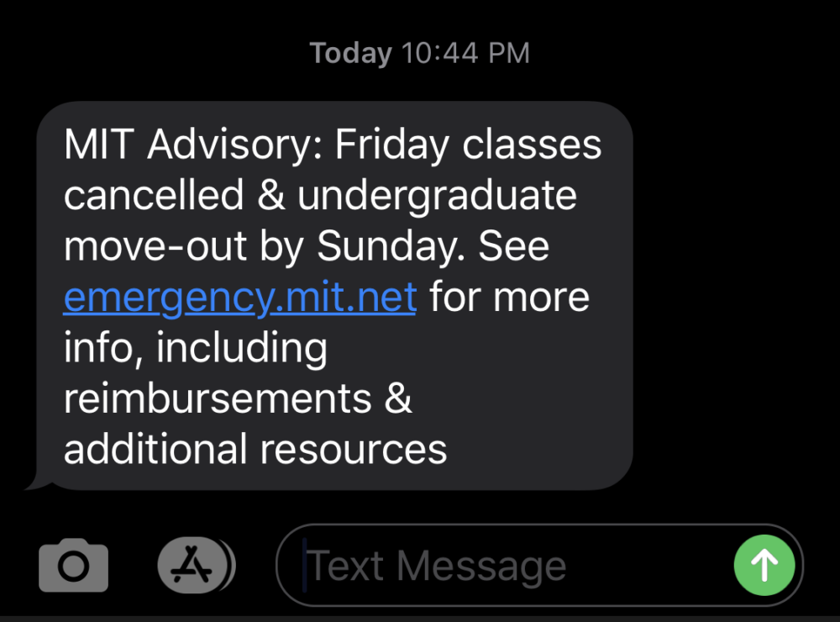Screen dimensions: 840x622
Task: Select the underlined blue mit.net hyperlink
Action: tap(240, 297)
